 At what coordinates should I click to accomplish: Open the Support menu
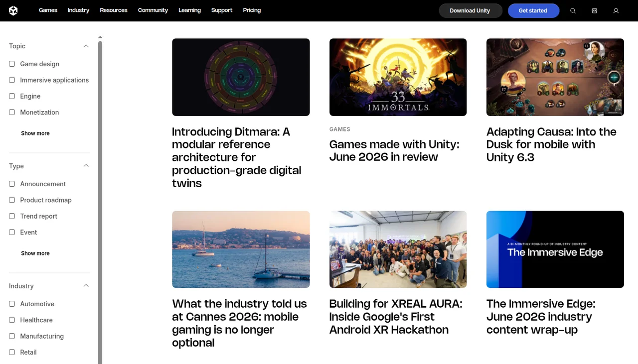coord(222,10)
